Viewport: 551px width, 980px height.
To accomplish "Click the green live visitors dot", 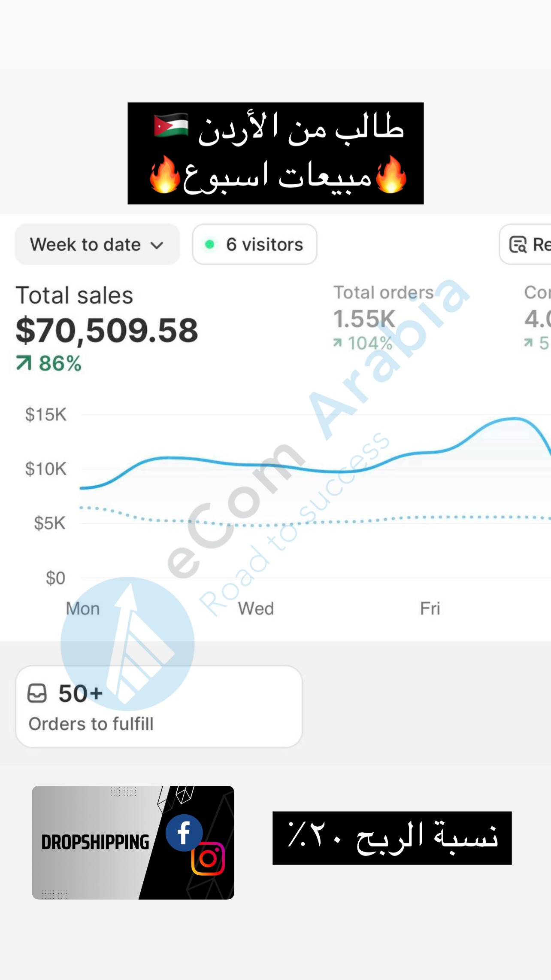I will pos(209,244).
